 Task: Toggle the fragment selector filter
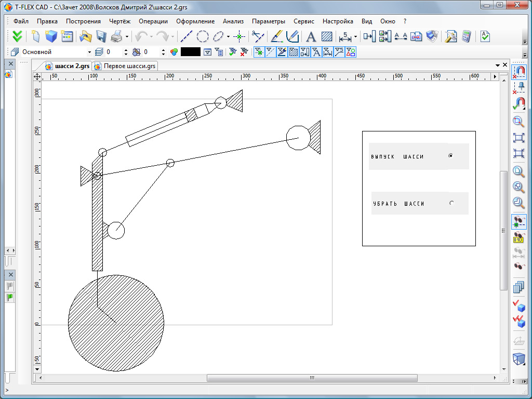[304, 52]
